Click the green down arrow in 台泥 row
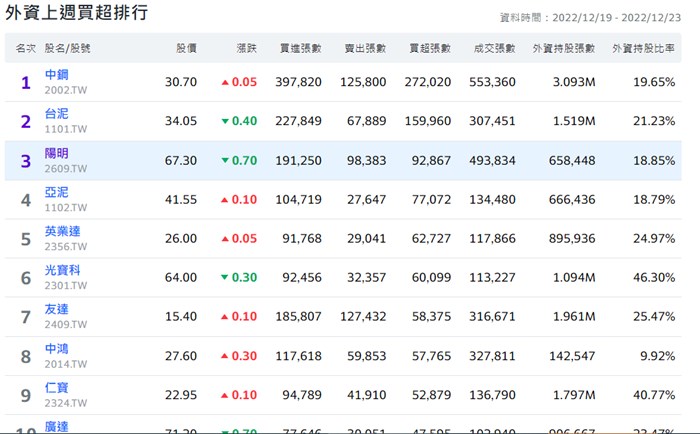This screenshot has width=700, height=434. click(225, 121)
